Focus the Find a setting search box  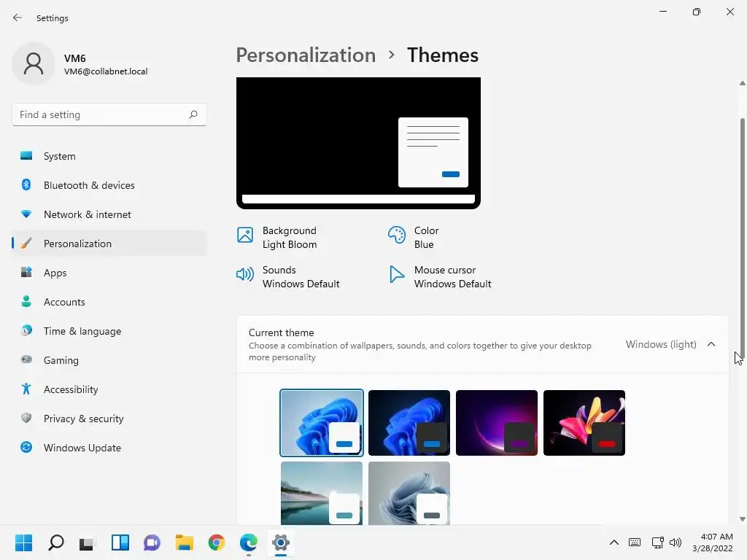109,114
